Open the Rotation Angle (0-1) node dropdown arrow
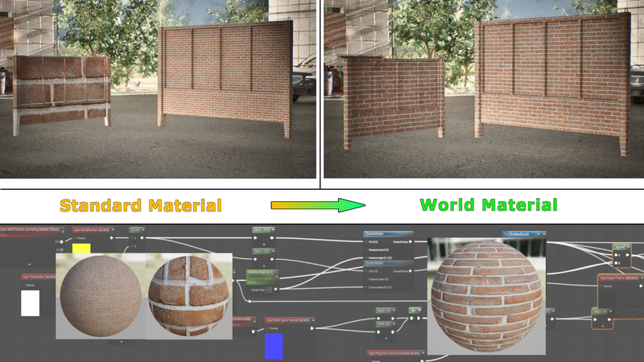 pos(277,277)
